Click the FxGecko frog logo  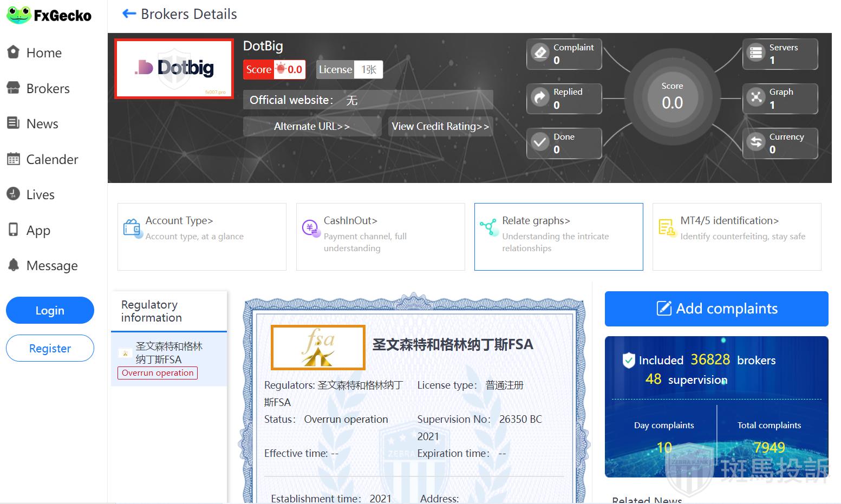click(x=19, y=15)
